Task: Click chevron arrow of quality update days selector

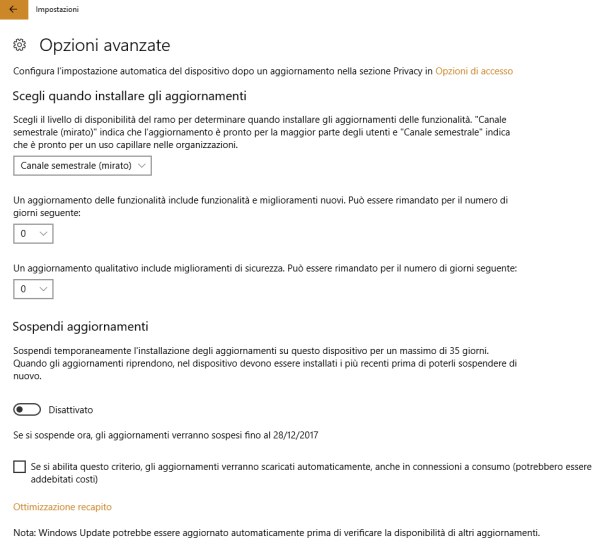Action: click(x=43, y=289)
